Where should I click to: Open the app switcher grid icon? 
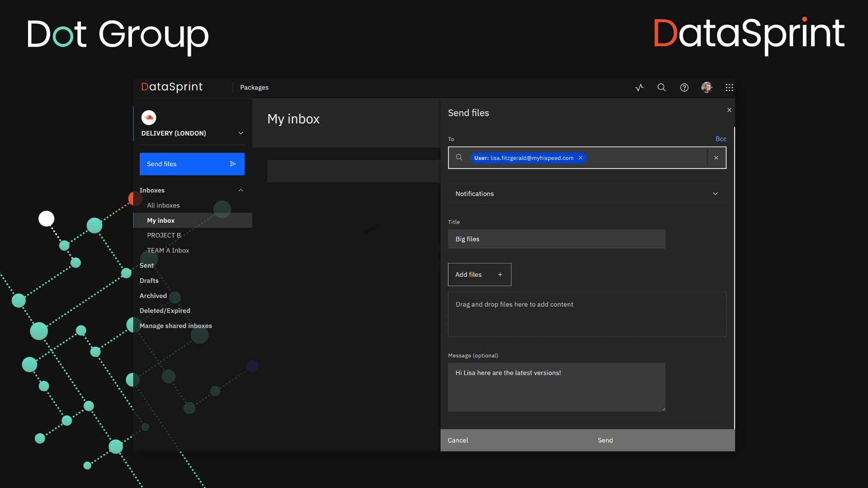tap(729, 88)
